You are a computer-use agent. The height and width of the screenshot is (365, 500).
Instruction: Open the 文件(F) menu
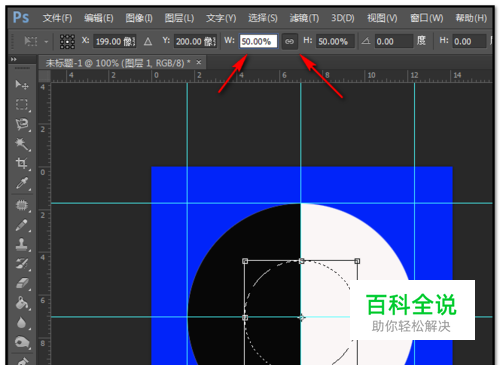coord(57,18)
